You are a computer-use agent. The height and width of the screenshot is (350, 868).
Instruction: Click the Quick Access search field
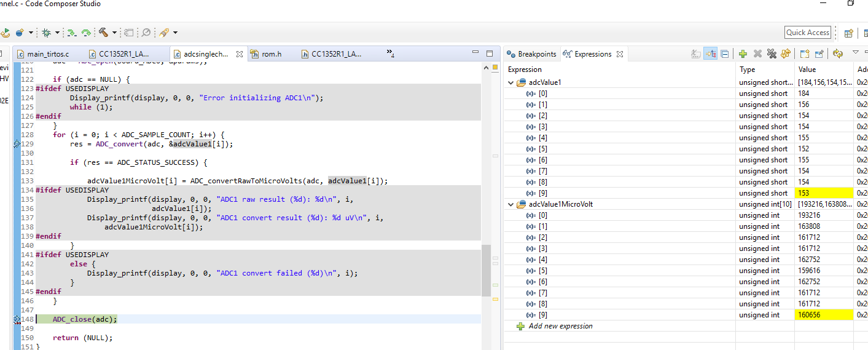click(x=808, y=33)
